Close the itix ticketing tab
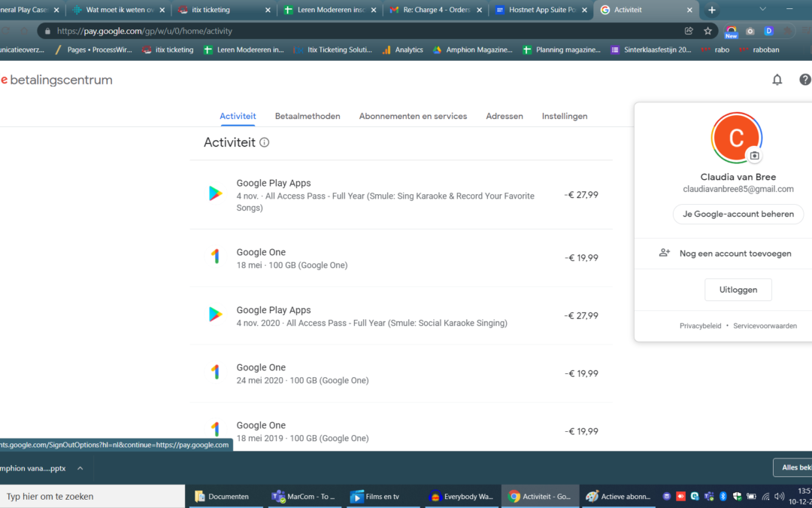Viewport: 812px width, 508px height. click(x=268, y=10)
